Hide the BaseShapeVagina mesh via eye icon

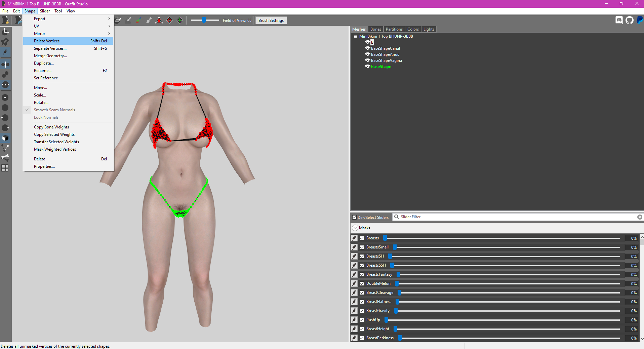368,60
